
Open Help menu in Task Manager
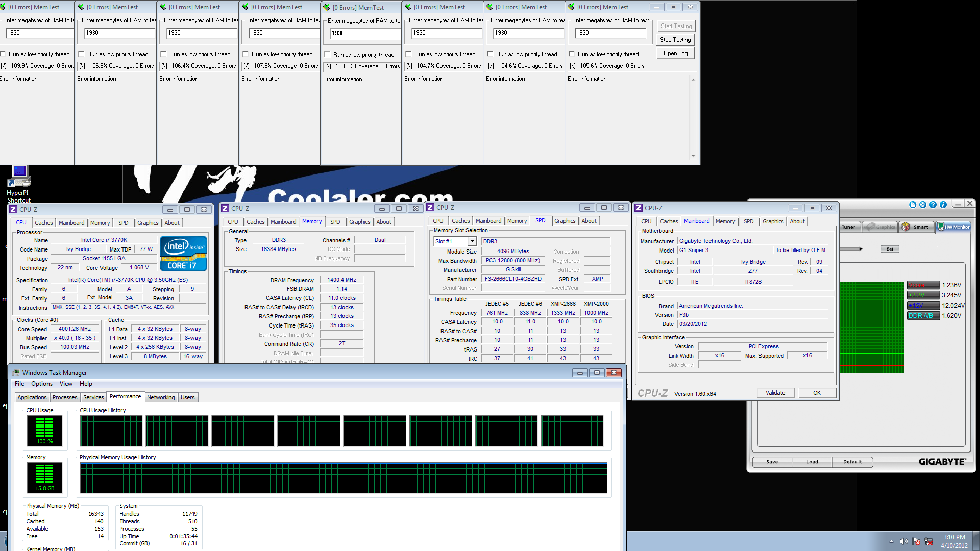point(86,384)
